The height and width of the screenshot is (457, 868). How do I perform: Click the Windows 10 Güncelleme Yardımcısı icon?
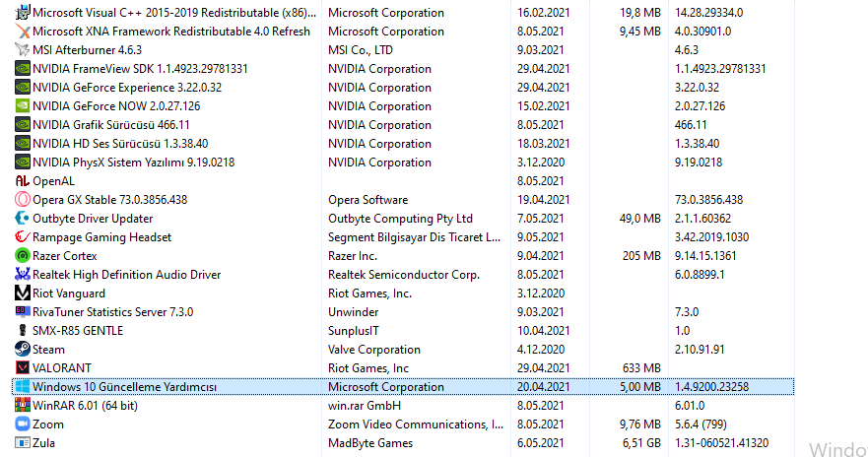[22, 387]
